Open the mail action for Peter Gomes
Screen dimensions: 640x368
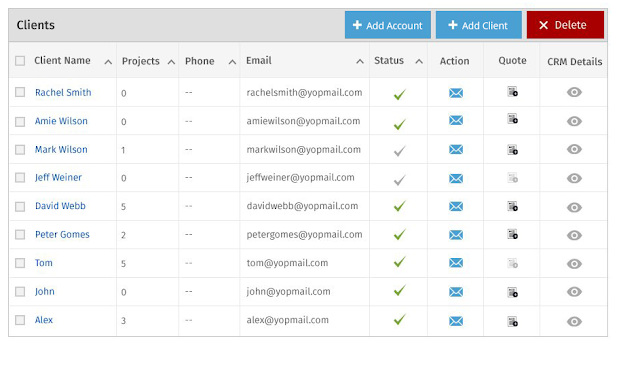(x=456, y=235)
